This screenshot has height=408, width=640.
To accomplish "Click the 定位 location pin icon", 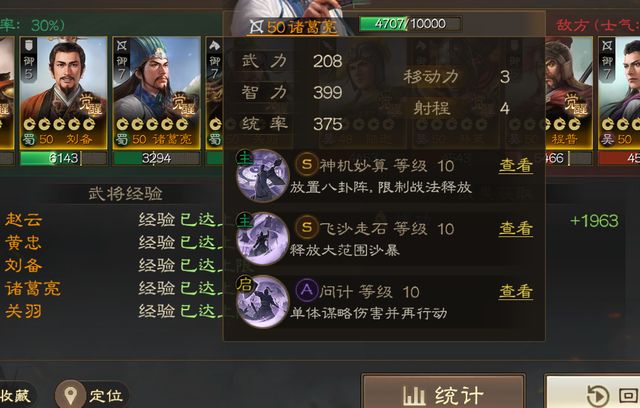I will click(x=70, y=395).
